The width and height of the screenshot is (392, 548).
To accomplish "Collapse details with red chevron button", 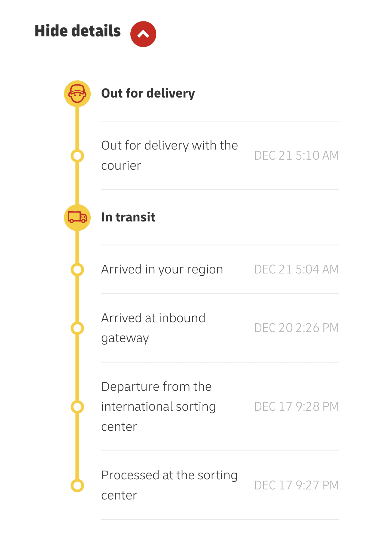I will pyautogui.click(x=143, y=34).
